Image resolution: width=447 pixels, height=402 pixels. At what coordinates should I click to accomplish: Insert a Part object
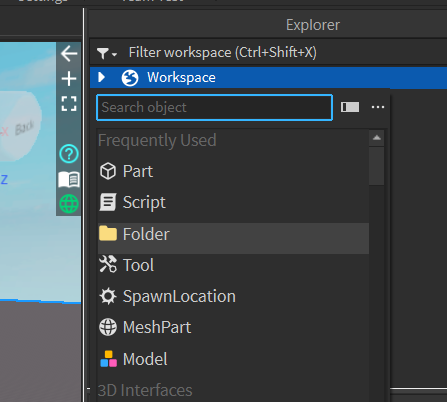[x=233, y=171]
